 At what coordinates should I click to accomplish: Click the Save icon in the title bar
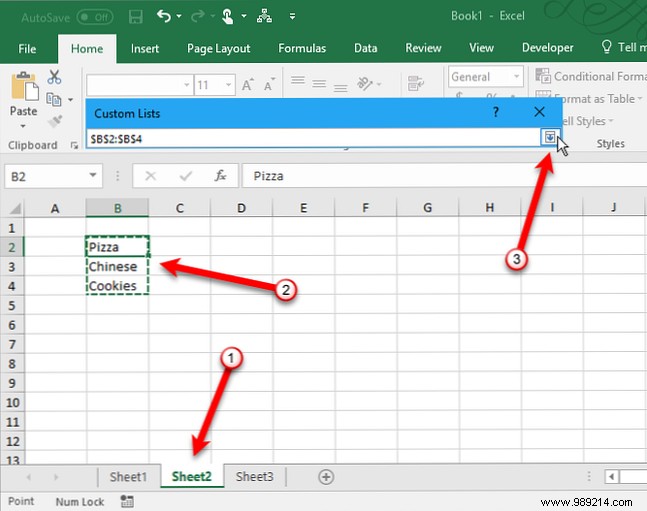pos(135,17)
